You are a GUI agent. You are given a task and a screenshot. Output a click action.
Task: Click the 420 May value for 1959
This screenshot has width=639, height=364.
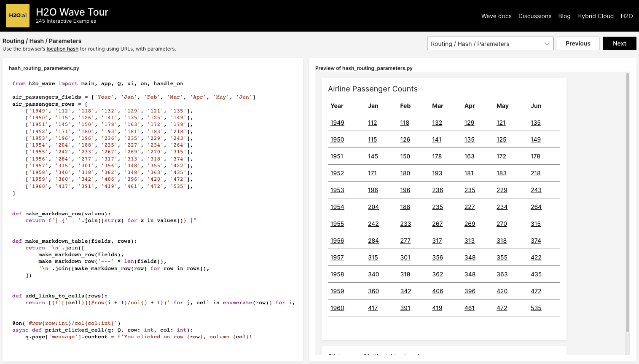(x=502, y=291)
